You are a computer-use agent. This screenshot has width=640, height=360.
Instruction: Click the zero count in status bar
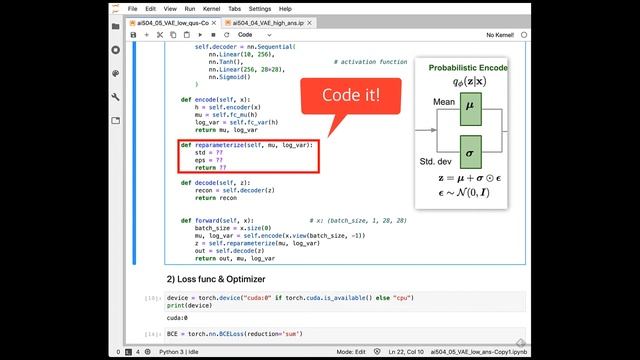118,352
